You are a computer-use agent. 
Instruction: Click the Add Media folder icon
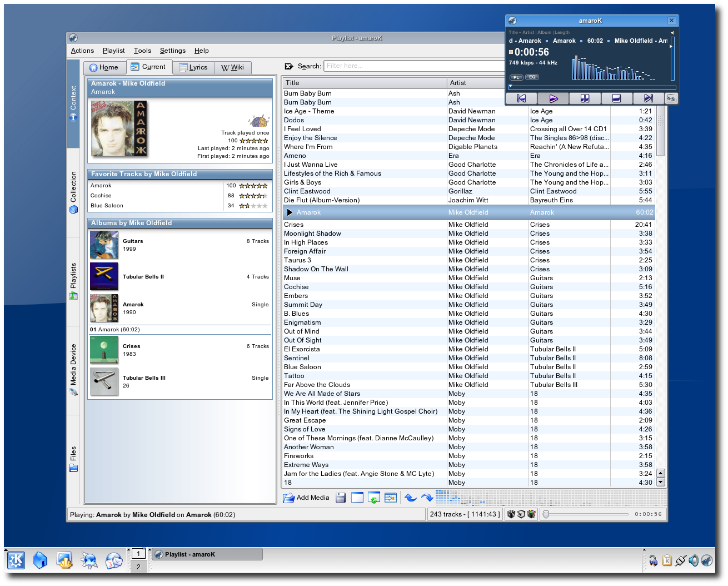click(x=289, y=498)
